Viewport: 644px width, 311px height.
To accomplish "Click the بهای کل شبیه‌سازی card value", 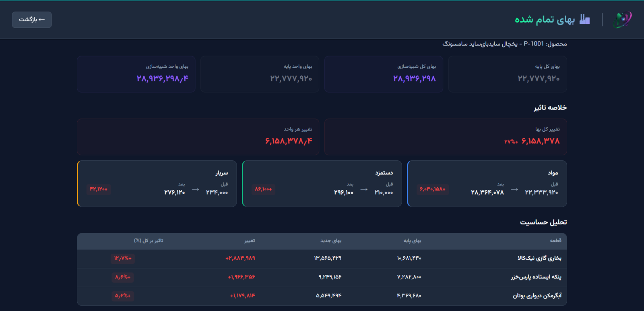I will pos(415,79).
